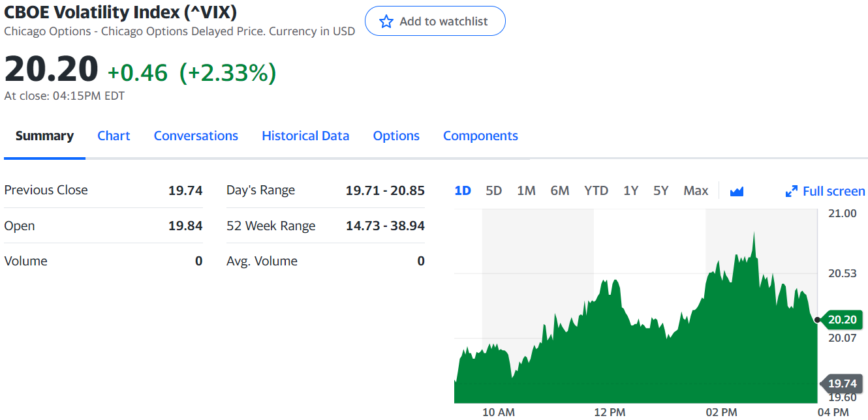Click the 12 PM time axis label
Image resolution: width=868 pixels, height=420 pixels.
pos(610,412)
